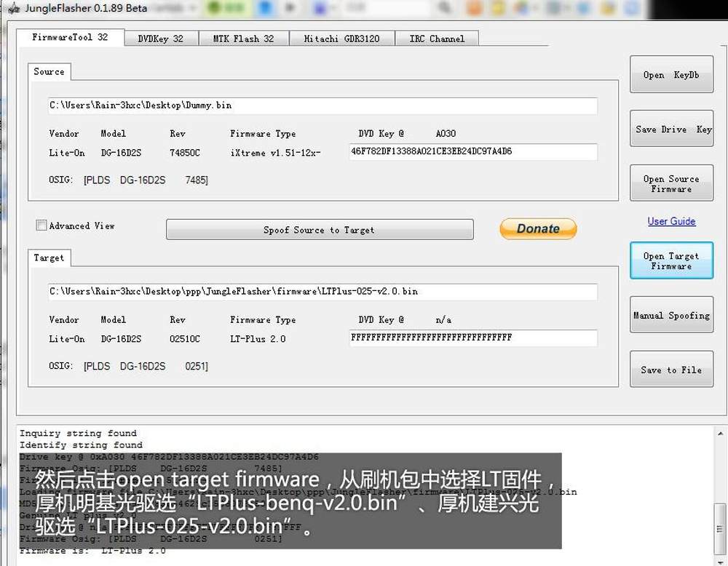Viewport: 728px width, 566px height.
Task: Click the target DVD key FFFF field
Action: (473, 338)
